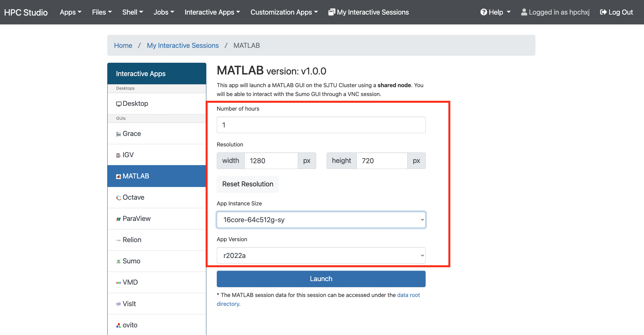Viewport: 644px width, 335px height.
Task: Click the Home breadcrumb link
Action: click(x=123, y=45)
